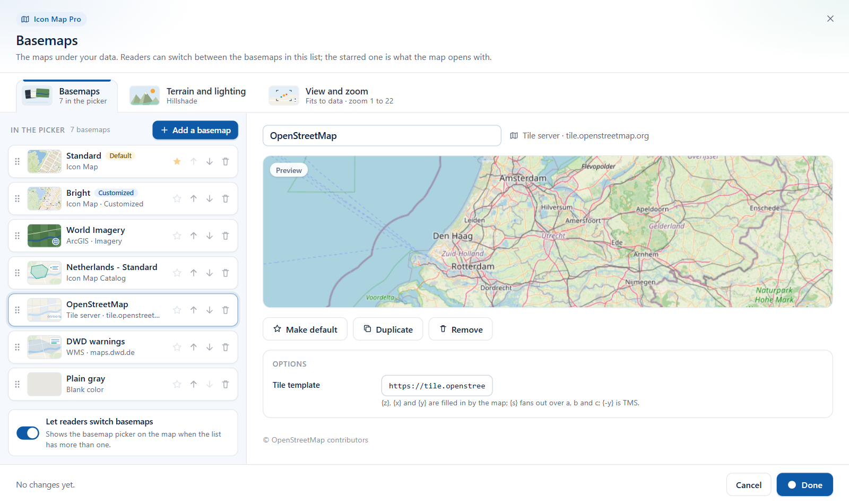Screen dimensions: 849x504
Task: Delete OpenStreetMap row with trash icon
Action: coord(226,310)
